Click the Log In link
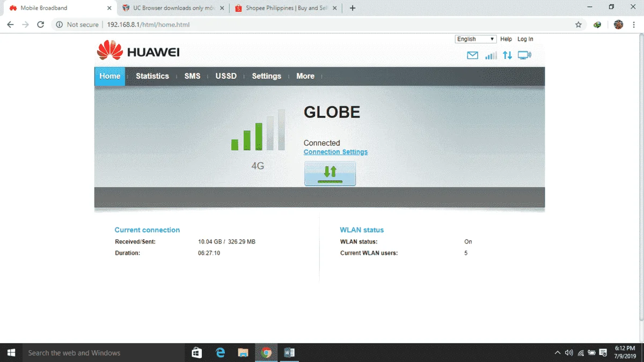Screen dimensions: 644x362 [x=525, y=39]
